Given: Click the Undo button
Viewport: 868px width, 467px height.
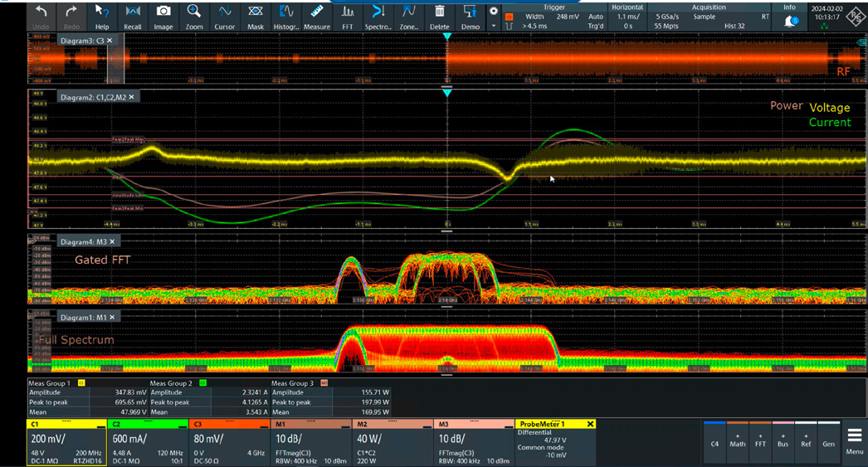Looking at the screenshot, I should pos(41,16).
